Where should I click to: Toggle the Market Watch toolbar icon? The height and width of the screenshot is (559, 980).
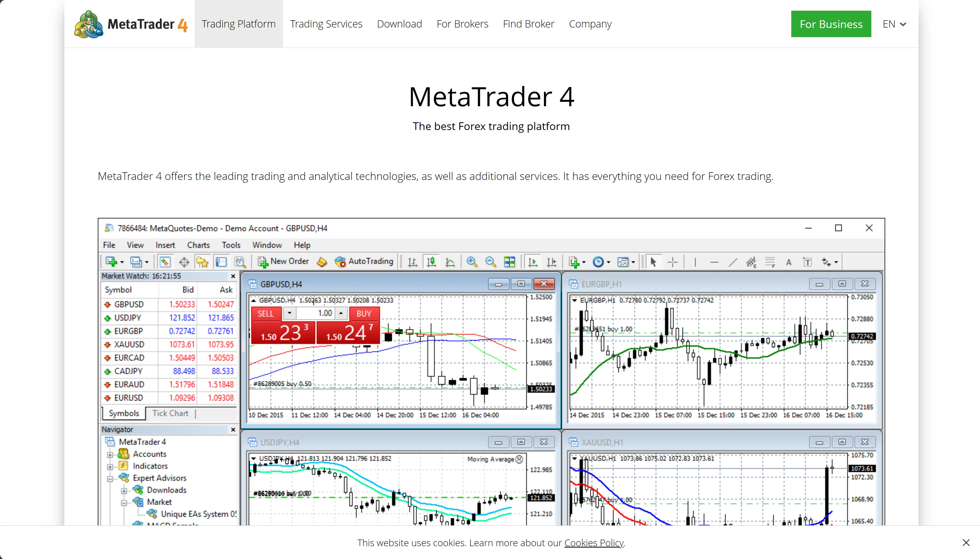165,262
